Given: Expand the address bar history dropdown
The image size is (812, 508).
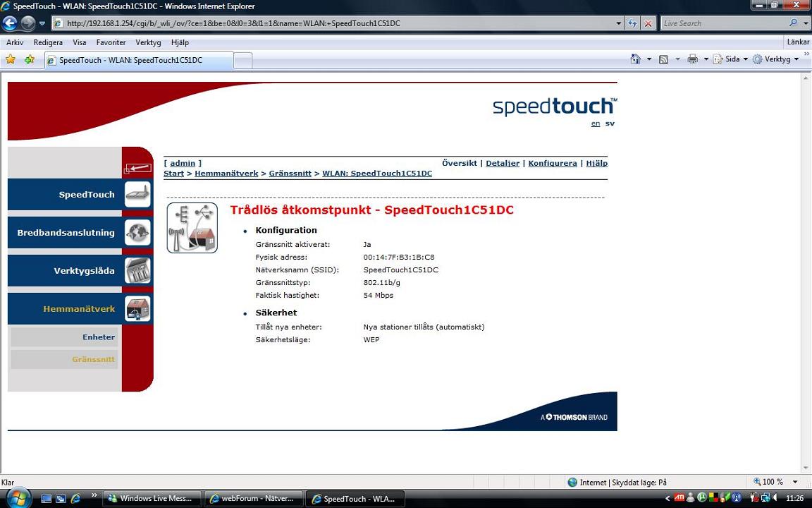Looking at the screenshot, I should point(618,23).
